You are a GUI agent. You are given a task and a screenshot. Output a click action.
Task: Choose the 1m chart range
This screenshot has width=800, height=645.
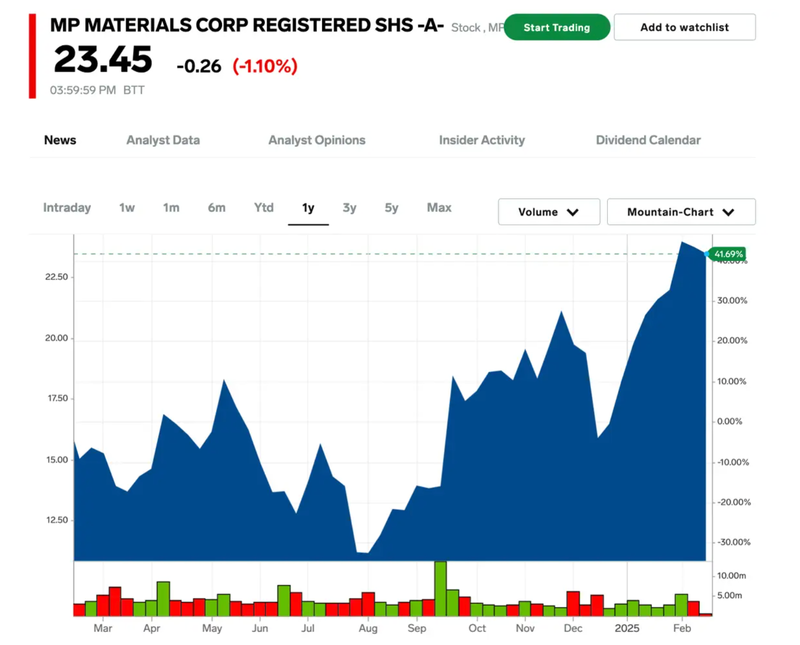pyautogui.click(x=171, y=208)
